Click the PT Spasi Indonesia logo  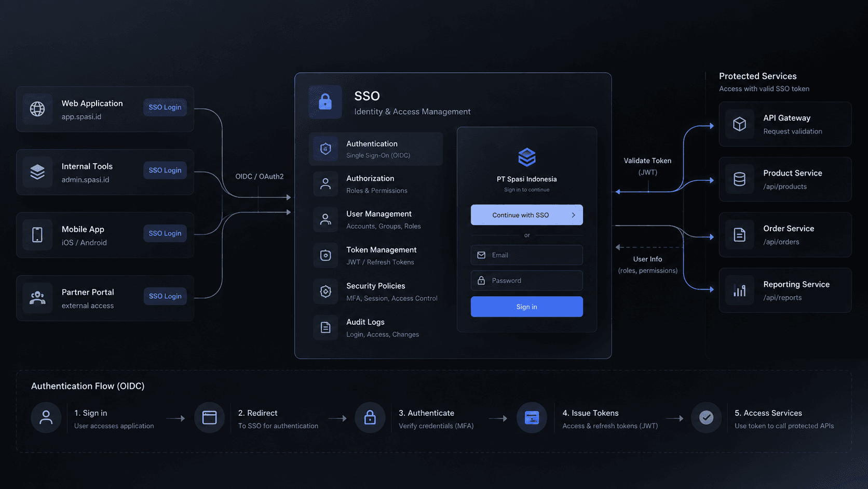click(527, 157)
